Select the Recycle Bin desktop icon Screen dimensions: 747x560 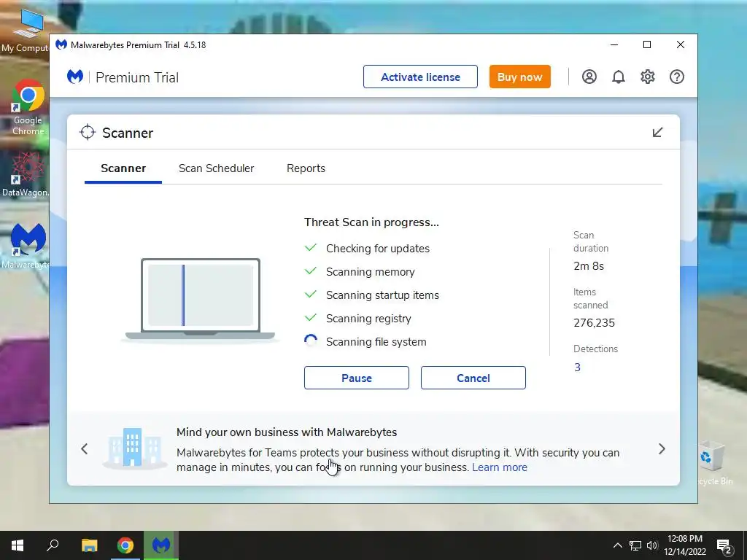713,462
